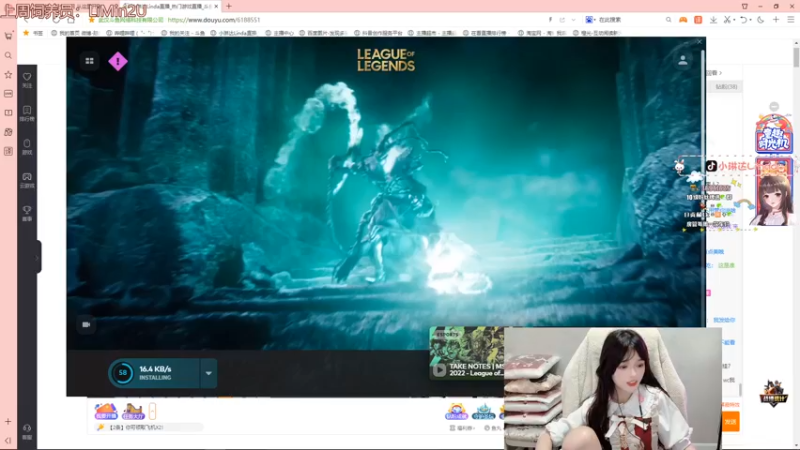Click the video camera icon on artwork

86,324
